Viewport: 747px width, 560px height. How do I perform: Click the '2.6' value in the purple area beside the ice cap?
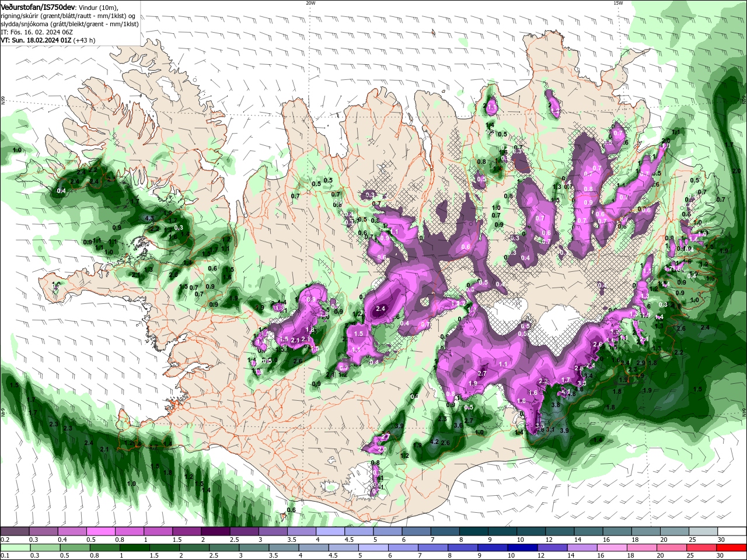(x=597, y=344)
